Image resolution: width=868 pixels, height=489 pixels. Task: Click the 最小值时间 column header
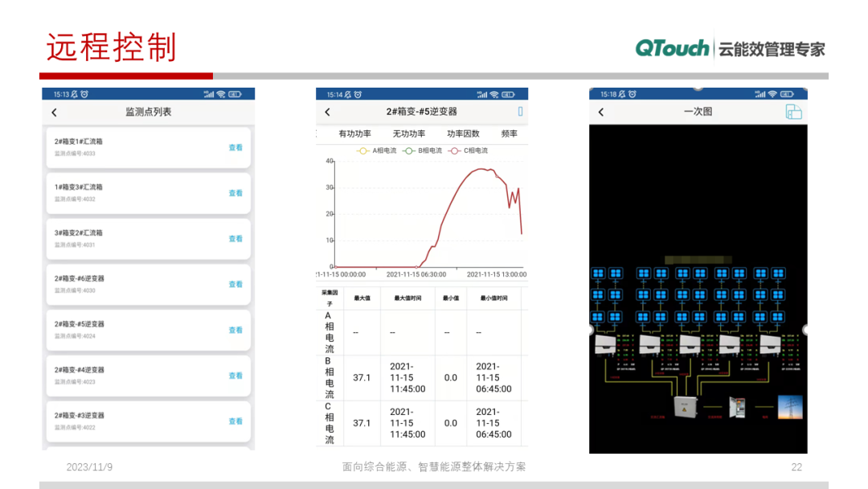[493, 298]
